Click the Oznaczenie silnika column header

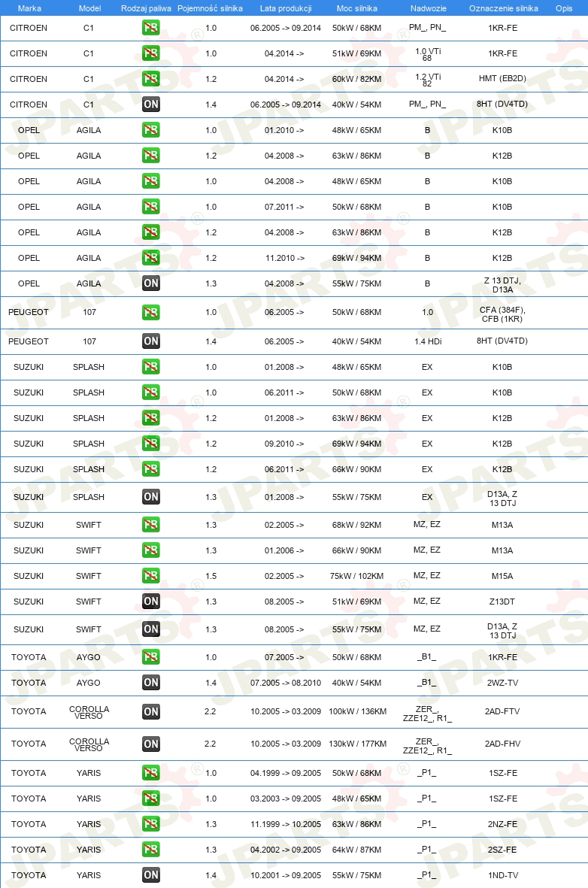coord(504,8)
